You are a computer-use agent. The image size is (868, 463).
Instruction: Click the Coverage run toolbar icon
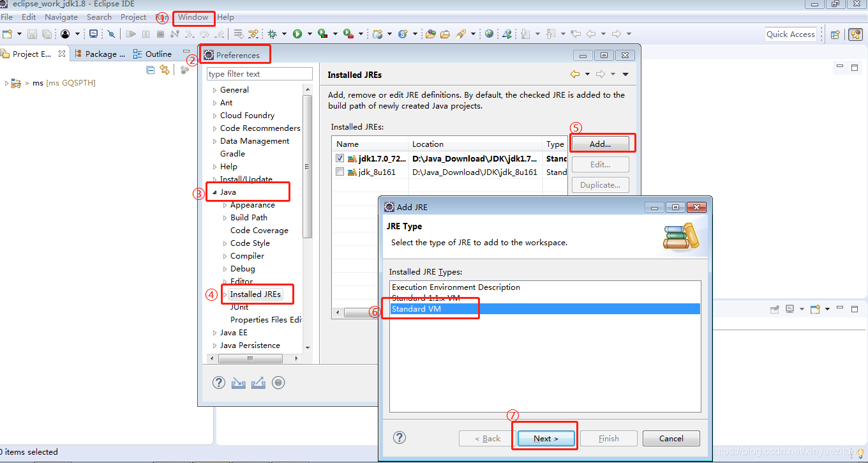pos(323,34)
